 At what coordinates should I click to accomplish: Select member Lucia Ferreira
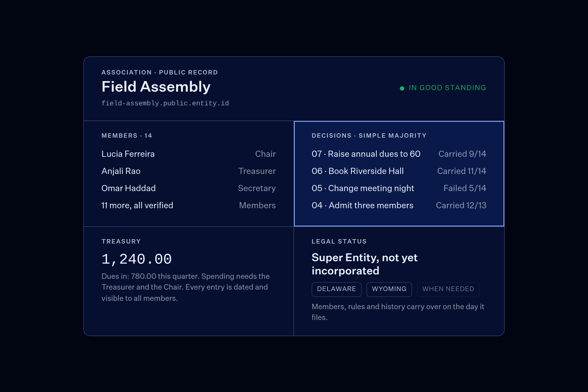pyautogui.click(x=128, y=154)
